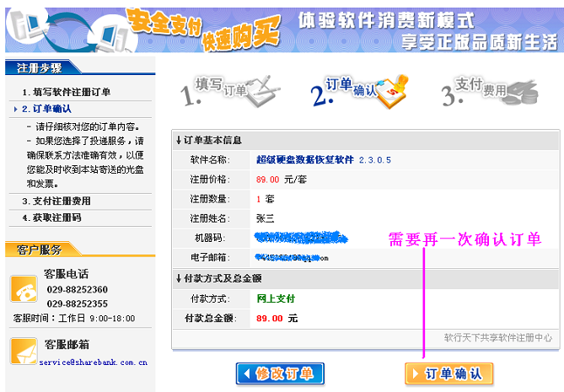Screen dimensions: 564x392
Task: Click the 注册步骤 panel header
Action: point(40,67)
